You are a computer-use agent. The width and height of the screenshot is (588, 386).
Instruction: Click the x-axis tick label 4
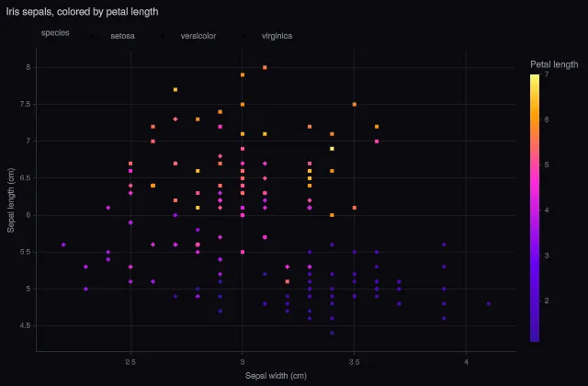(x=466, y=362)
